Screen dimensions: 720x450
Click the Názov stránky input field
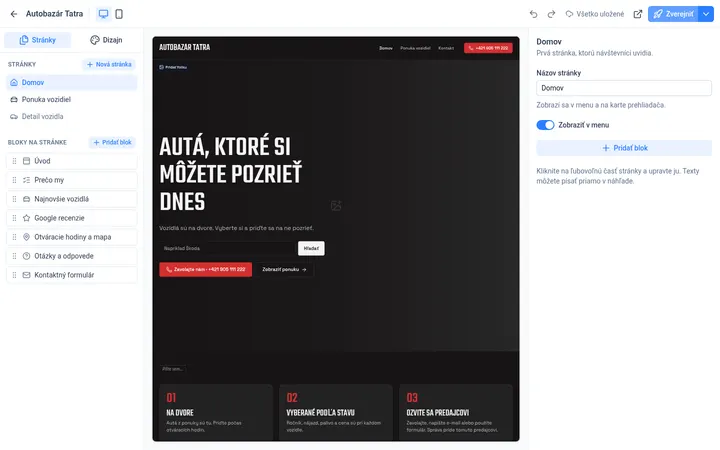coord(624,88)
